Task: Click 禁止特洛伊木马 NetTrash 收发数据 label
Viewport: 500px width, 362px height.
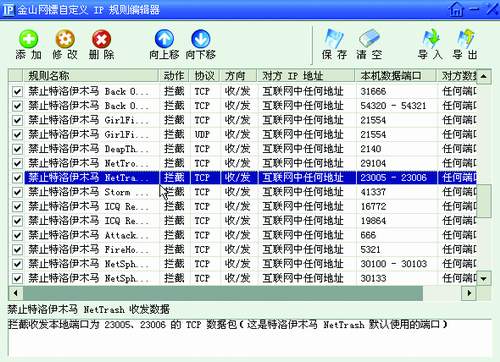Action: pyautogui.click(x=89, y=309)
